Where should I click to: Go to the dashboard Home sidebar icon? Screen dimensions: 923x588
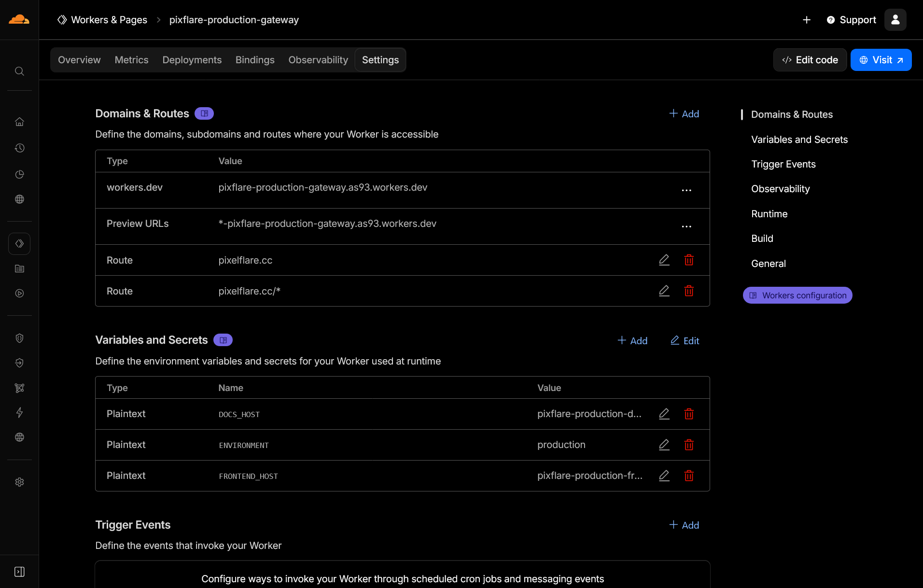click(x=19, y=122)
